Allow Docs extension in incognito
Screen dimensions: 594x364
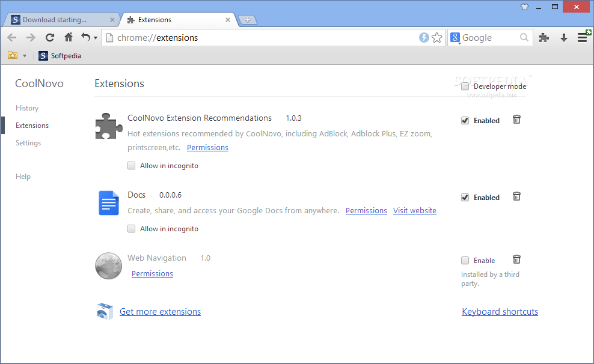point(131,228)
